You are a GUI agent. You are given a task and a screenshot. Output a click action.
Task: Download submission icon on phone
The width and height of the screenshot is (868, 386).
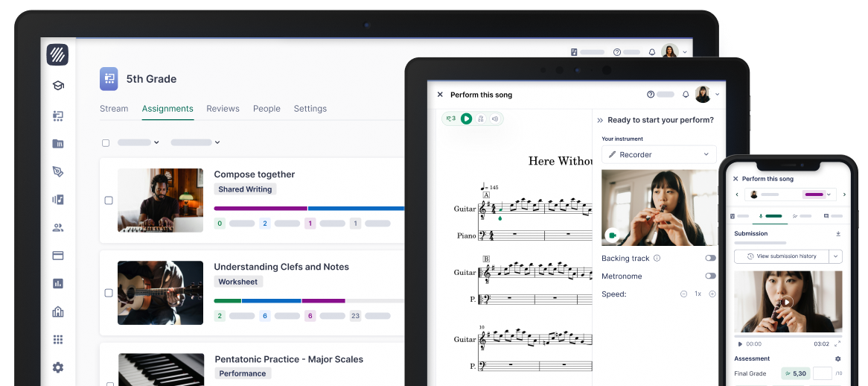tap(838, 234)
